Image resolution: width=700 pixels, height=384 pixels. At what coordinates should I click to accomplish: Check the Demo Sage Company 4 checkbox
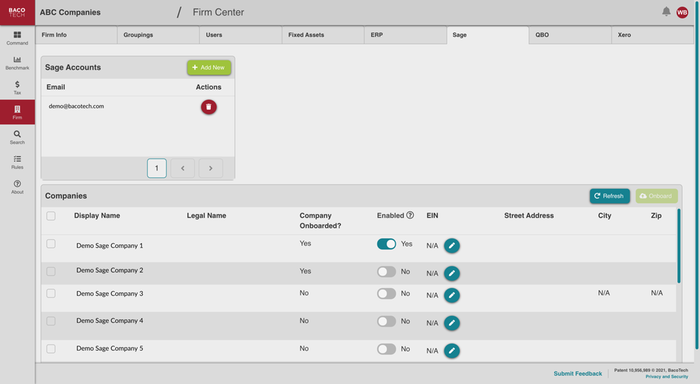click(51, 321)
